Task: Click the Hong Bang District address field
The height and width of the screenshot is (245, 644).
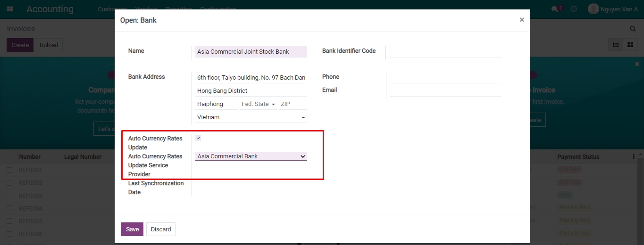Action: coord(251,91)
